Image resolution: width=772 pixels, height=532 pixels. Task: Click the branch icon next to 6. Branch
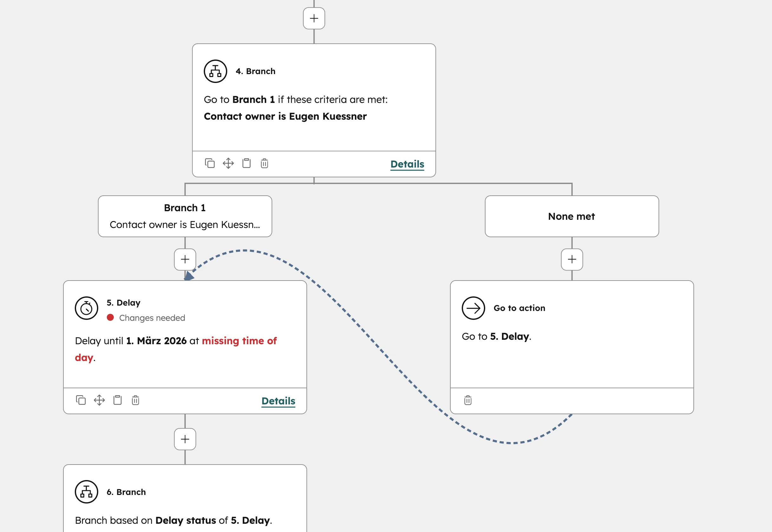pos(86,492)
